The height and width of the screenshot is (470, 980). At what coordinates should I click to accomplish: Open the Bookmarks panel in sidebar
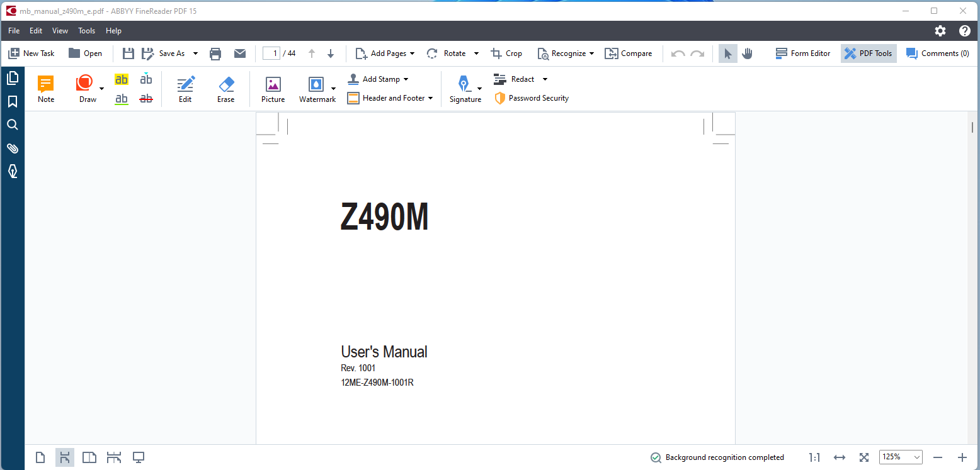pyautogui.click(x=13, y=102)
